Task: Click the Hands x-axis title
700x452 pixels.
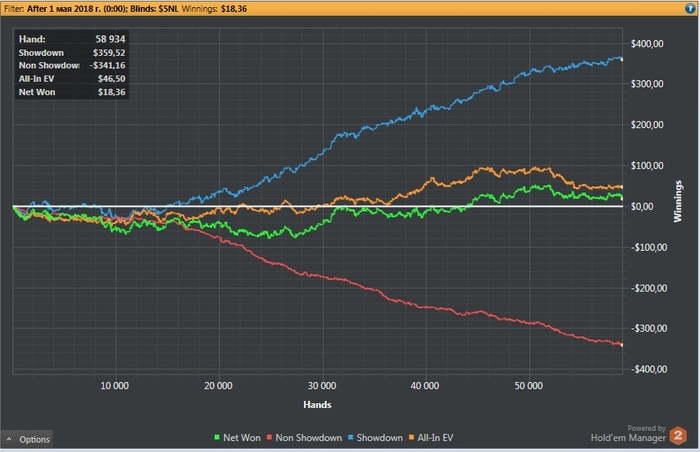Action: coord(317,405)
